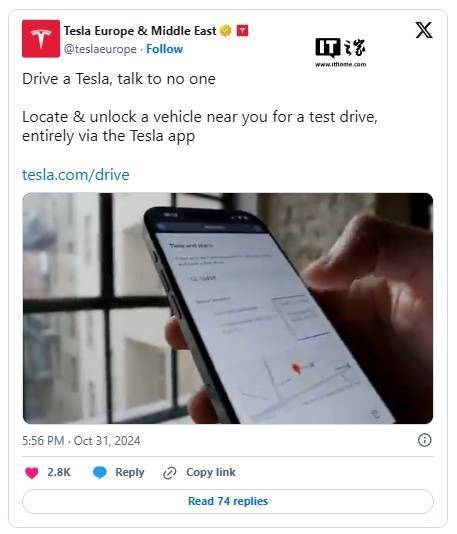Open the Tesla profile avatar
Screen dimensions: 457x534
click(x=41, y=38)
